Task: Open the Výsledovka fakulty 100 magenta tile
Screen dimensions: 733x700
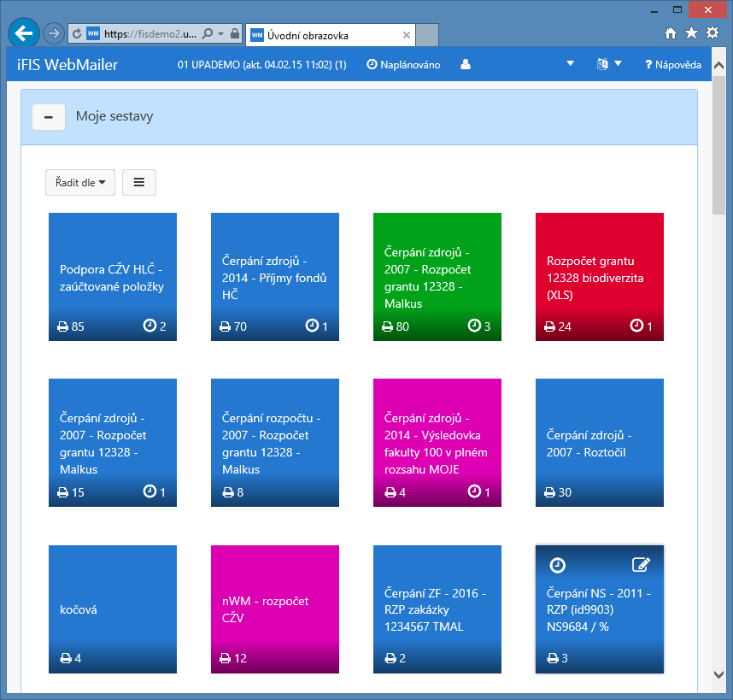Action: [x=437, y=443]
